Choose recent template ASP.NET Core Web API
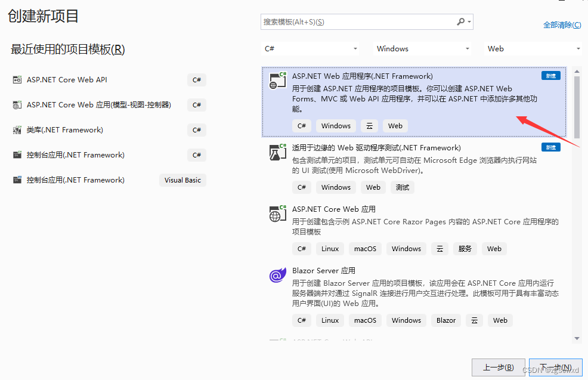This screenshot has height=380, width=588. click(67, 79)
